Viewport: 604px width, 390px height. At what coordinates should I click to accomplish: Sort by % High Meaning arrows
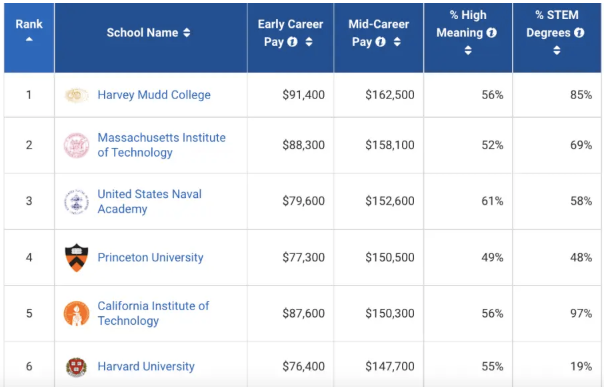click(468, 50)
